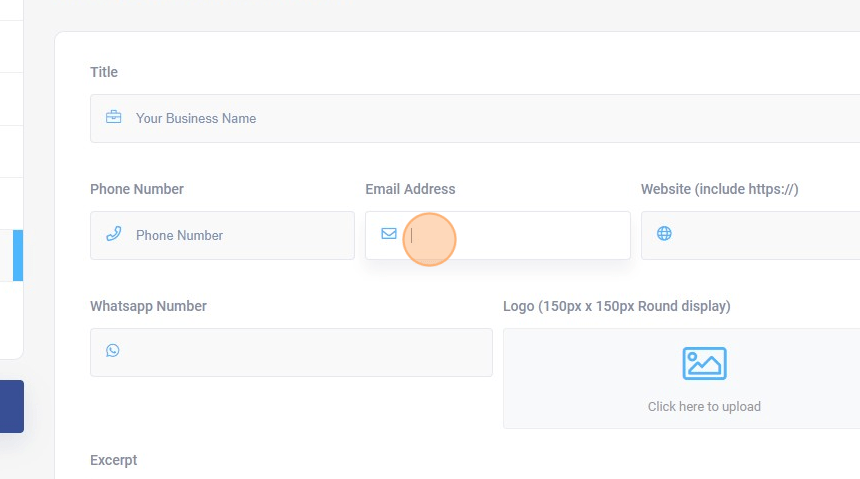The width and height of the screenshot is (860, 479).
Task: Click the Website (include https://) label
Action: 719,189
